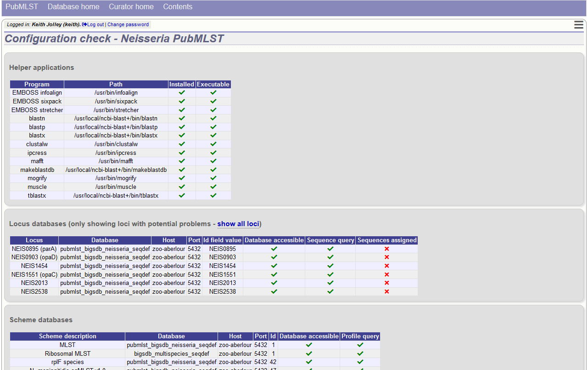Viewport: 588px width, 370px height.
Task: Open the hamburger menu icon
Action: (x=578, y=25)
